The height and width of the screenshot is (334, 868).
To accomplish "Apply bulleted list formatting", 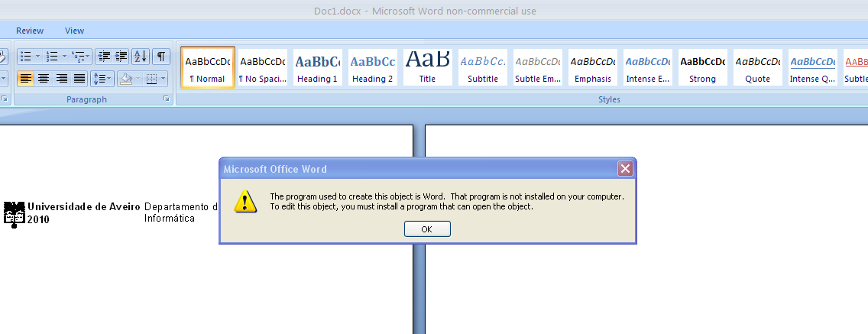I will [25, 56].
